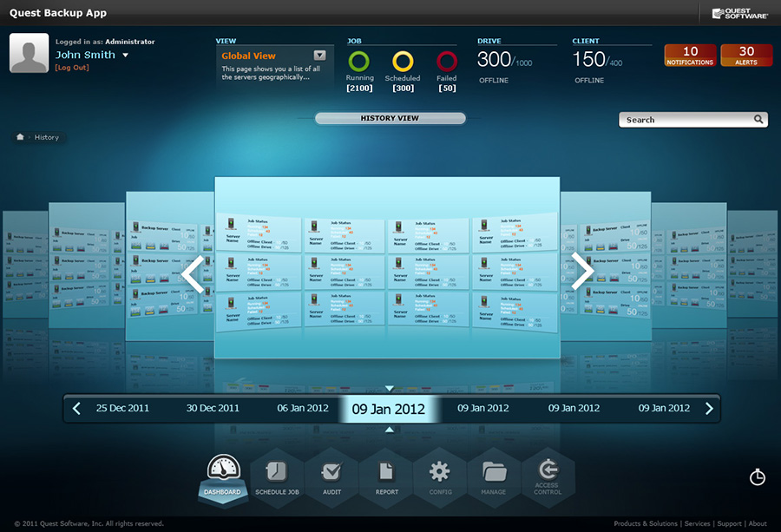Click the Log Out link
This screenshot has height=532, width=781.
coord(72,67)
